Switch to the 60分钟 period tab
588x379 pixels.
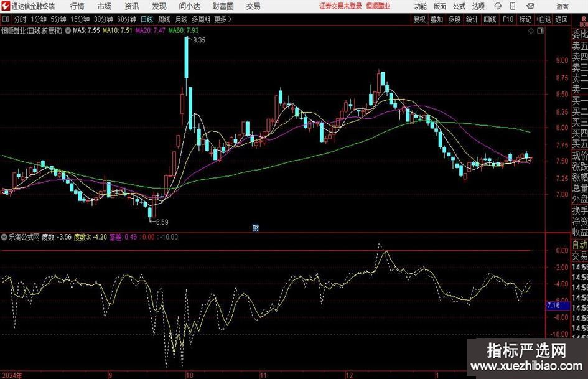(126, 19)
